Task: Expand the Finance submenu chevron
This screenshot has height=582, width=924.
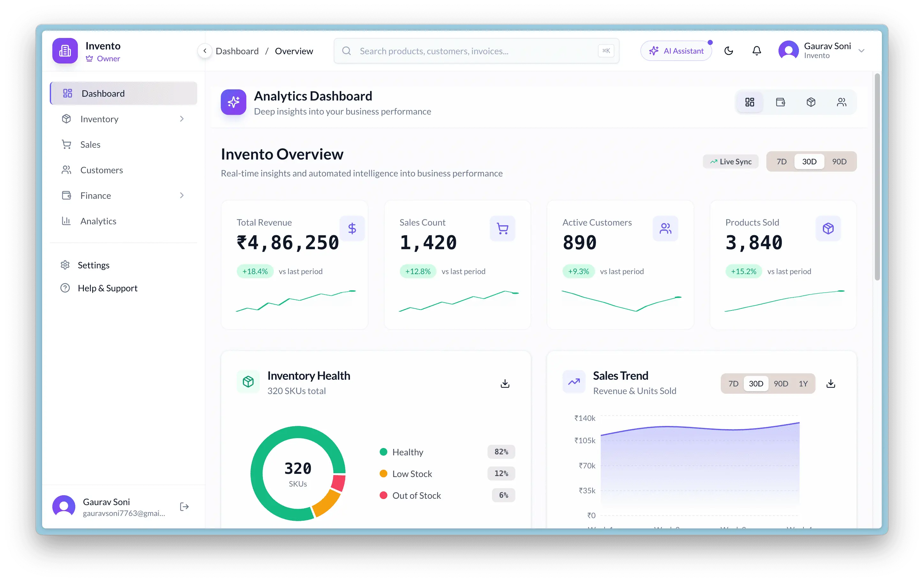Action: pyautogui.click(x=182, y=196)
